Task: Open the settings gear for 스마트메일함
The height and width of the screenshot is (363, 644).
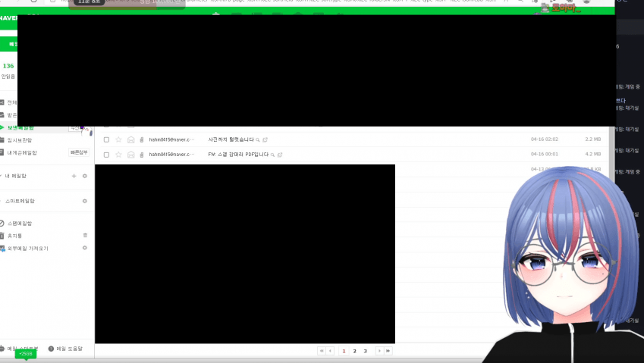Action: [85, 201]
